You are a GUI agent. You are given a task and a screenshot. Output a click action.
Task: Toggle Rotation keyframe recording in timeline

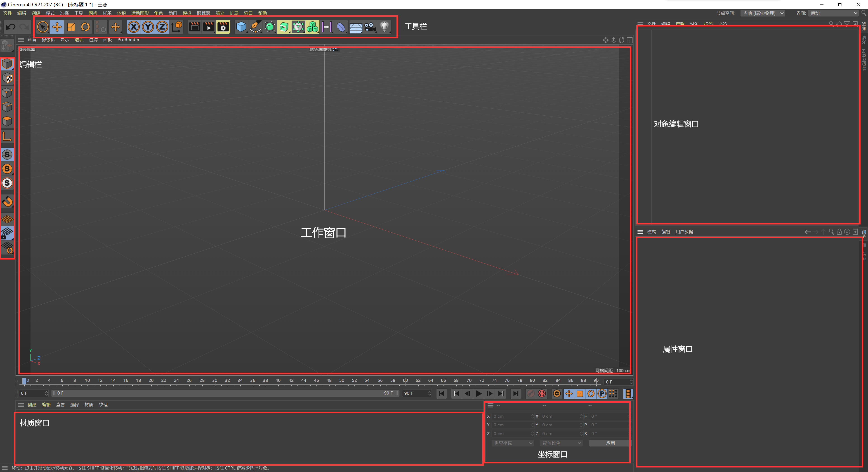(x=591, y=394)
